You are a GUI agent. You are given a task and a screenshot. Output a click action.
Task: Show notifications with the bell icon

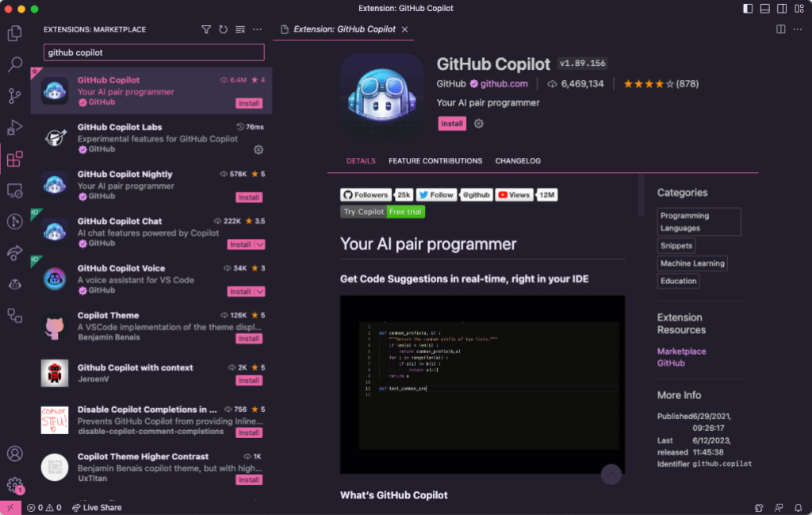pos(799,508)
